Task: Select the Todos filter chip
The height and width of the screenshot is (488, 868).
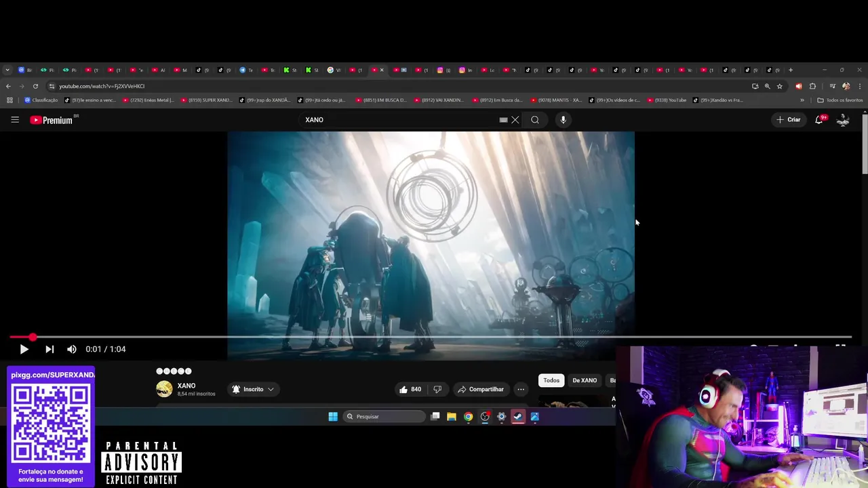Action: click(551, 380)
